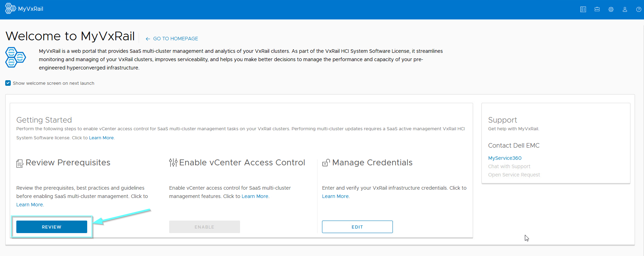Uncheck Show welcome screen on next launch
644x256 pixels.
(8, 83)
